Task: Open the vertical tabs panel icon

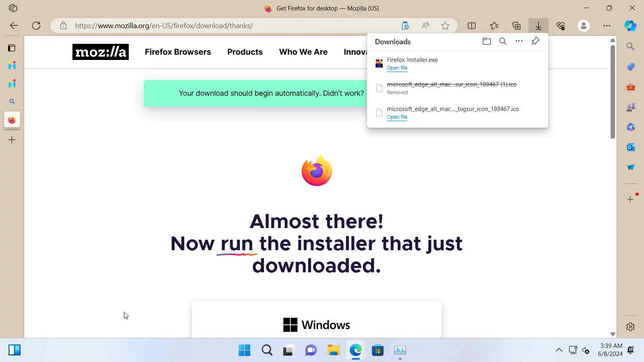Action: [x=12, y=48]
